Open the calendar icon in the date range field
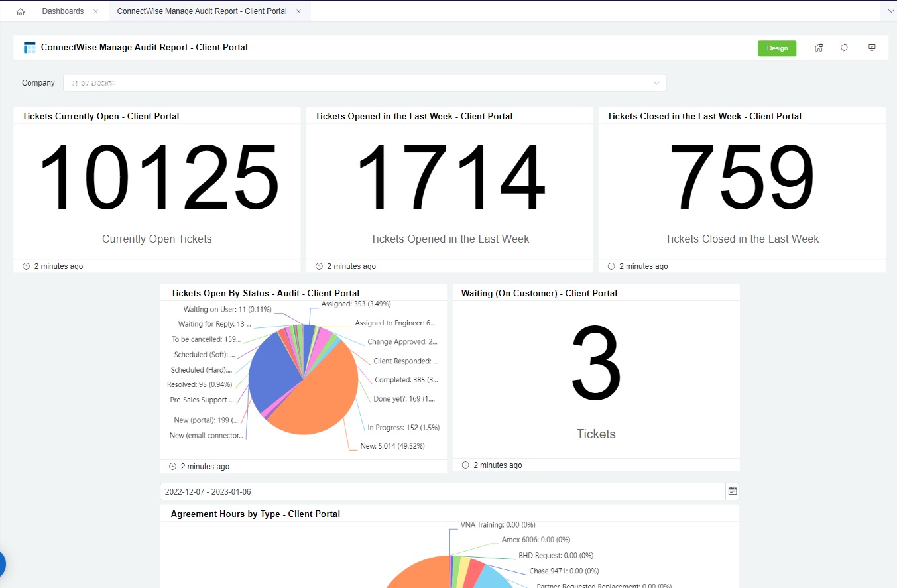The height and width of the screenshot is (588, 897). pos(732,491)
